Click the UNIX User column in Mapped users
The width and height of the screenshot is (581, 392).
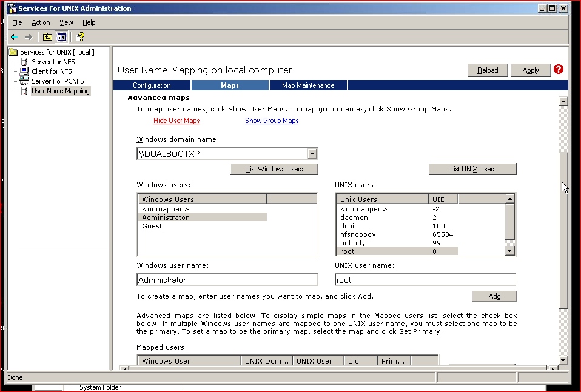[318, 360]
